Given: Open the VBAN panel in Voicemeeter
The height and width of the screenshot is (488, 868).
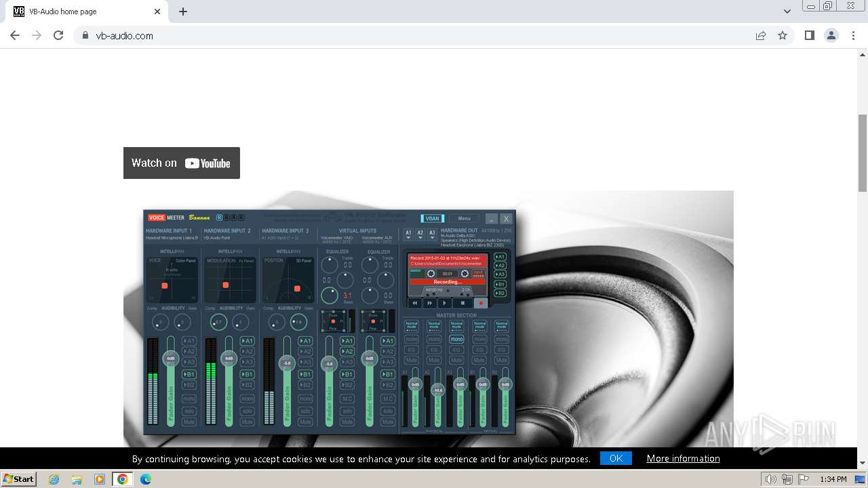Looking at the screenshot, I should click(x=432, y=218).
